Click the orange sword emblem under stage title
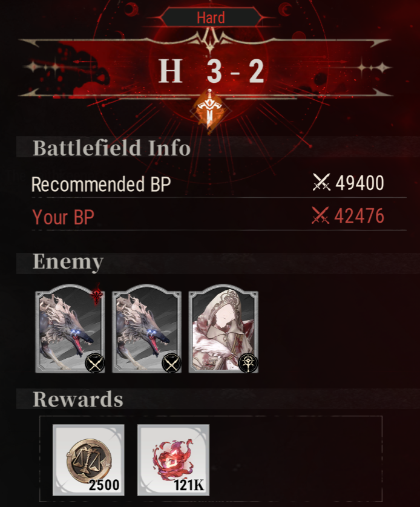The image size is (420, 507). click(x=209, y=111)
